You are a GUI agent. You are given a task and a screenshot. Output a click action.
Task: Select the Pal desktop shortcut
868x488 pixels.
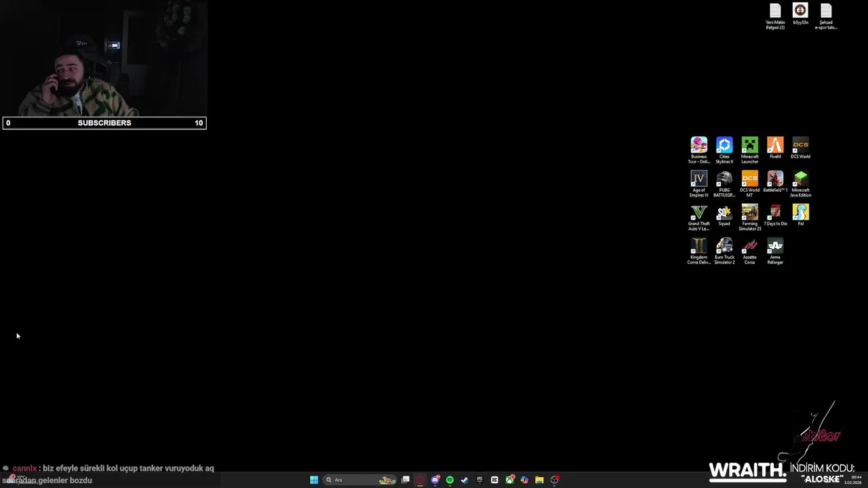pos(800,216)
